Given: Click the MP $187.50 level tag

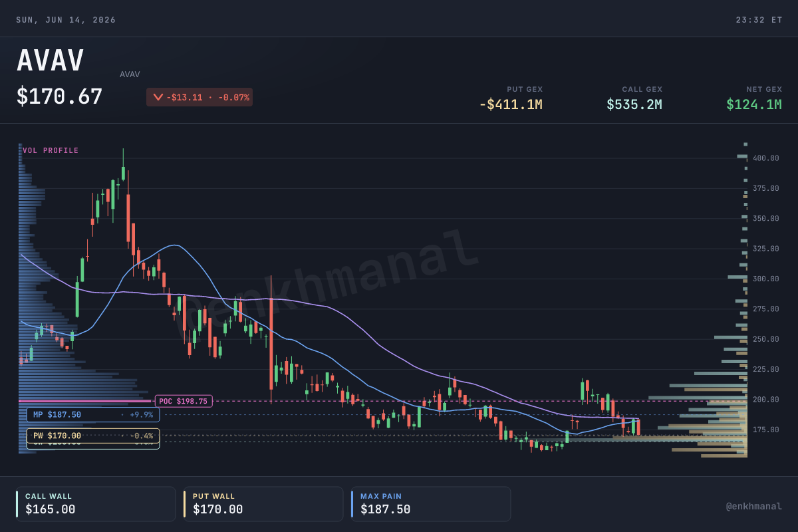Looking at the screenshot, I should coord(93,415).
